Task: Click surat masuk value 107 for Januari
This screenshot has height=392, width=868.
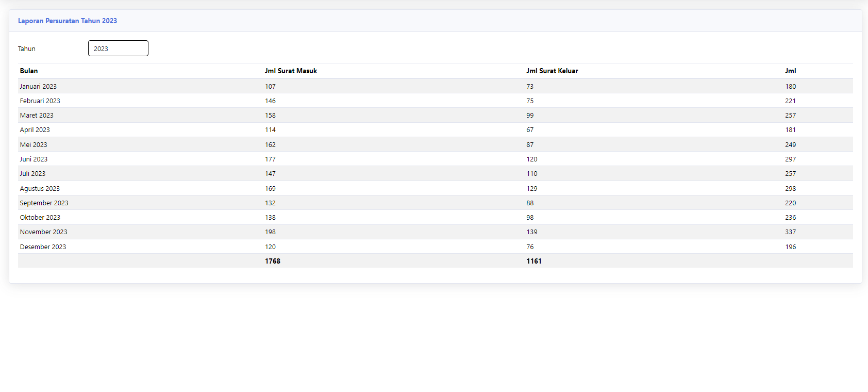Action: (271, 87)
